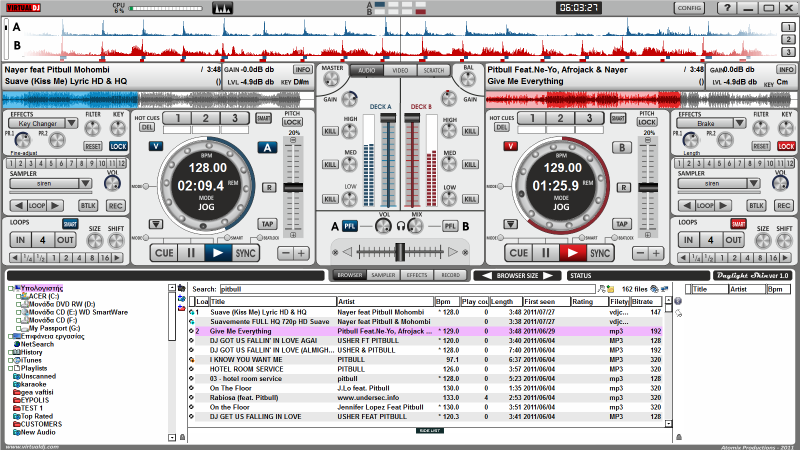This screenshot has width=800, height=450.
Task: Decrease browser size with left arrow
Action: (487, 276)
